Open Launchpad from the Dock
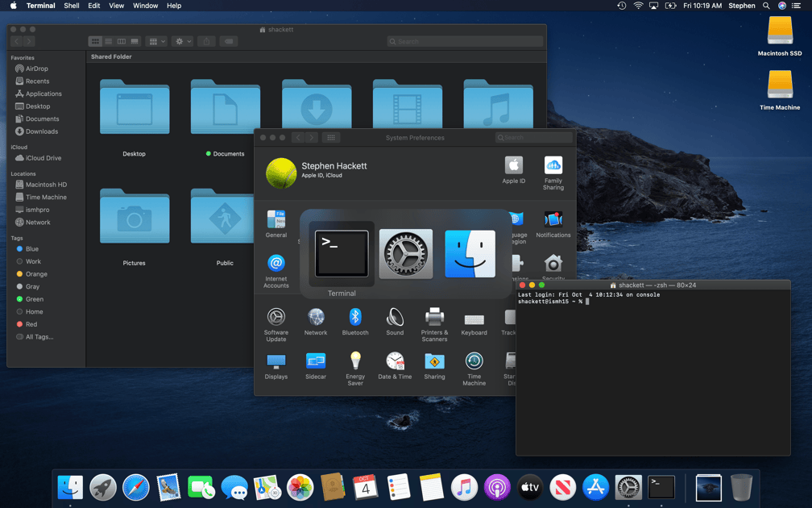 coord(103,487)
